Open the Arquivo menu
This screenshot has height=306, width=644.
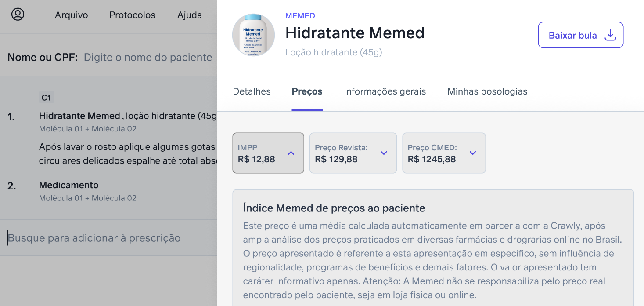[x=71, y=15]
